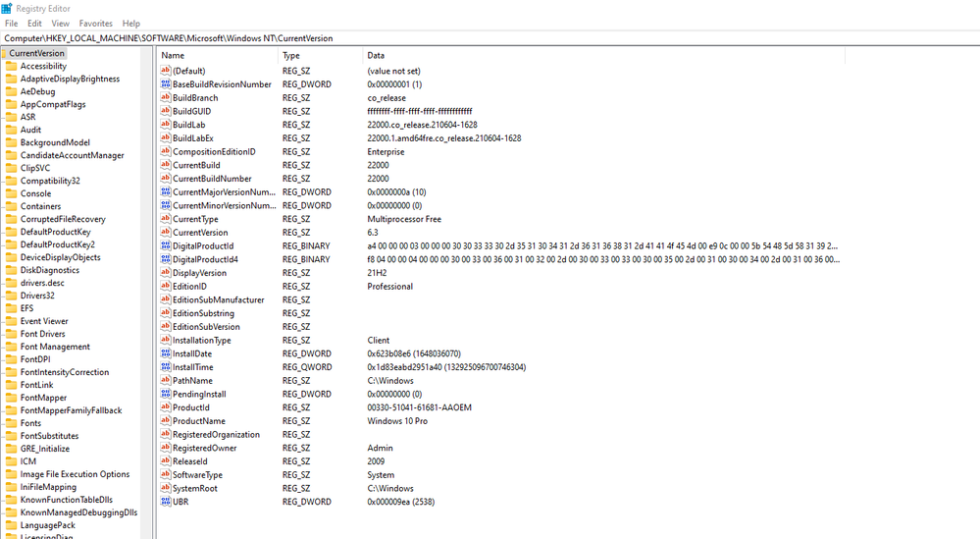Image resolution: width=980 pixels, height=539 pixels.
Task: Click the Accessibility folder icon
Action: click(11, 66)
